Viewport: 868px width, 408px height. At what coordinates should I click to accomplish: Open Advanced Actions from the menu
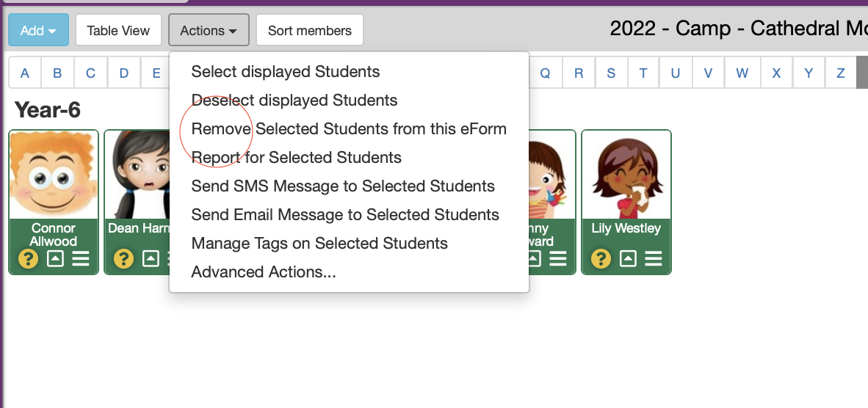(264, 272)
